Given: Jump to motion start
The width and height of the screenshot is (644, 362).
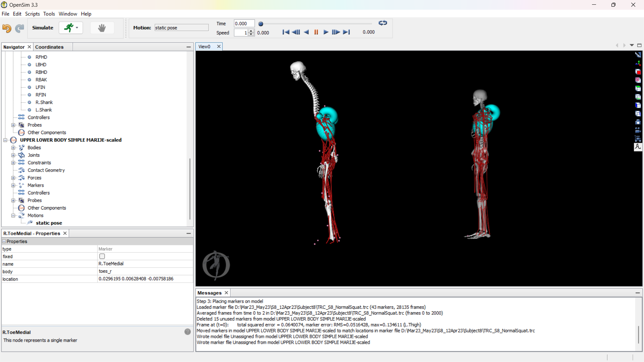Looking at the screenshot, I should tap(286, 32).
